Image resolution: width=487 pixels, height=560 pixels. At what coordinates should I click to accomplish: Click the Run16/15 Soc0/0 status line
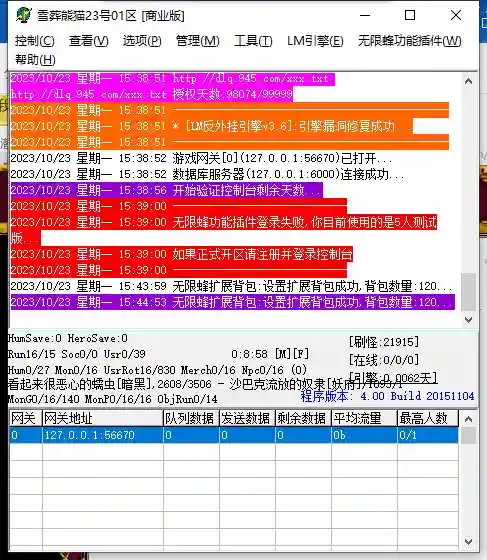[x=76, y=354]
